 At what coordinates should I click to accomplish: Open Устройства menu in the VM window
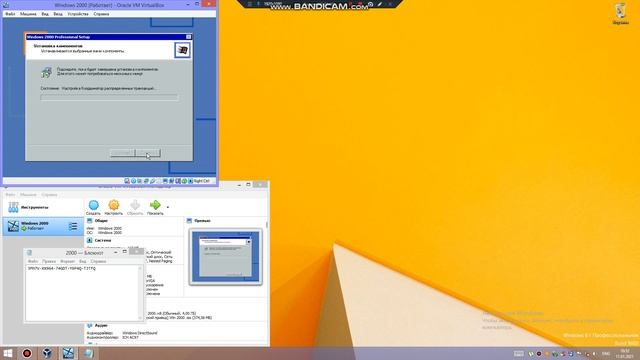[78, 14]
